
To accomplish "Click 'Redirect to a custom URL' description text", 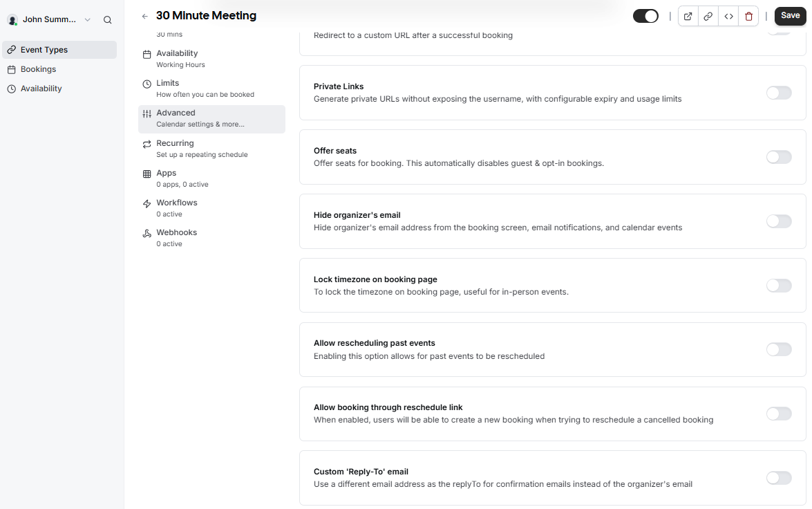I will point(413,35).
